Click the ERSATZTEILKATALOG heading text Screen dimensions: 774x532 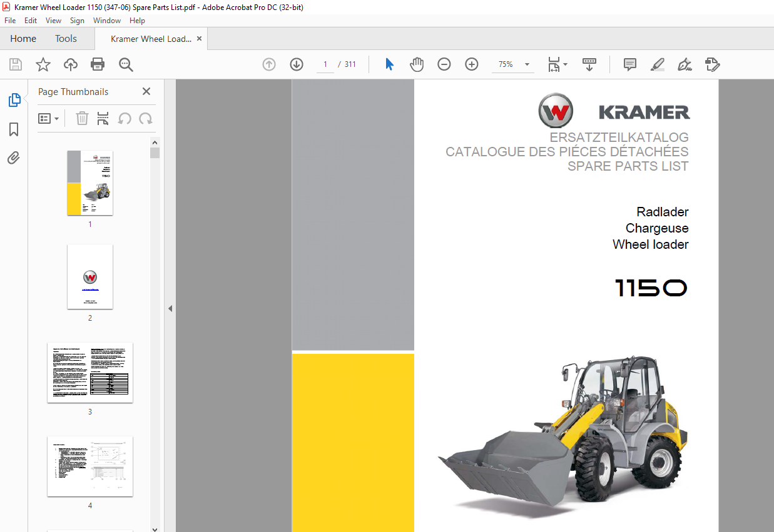point(619,138)
